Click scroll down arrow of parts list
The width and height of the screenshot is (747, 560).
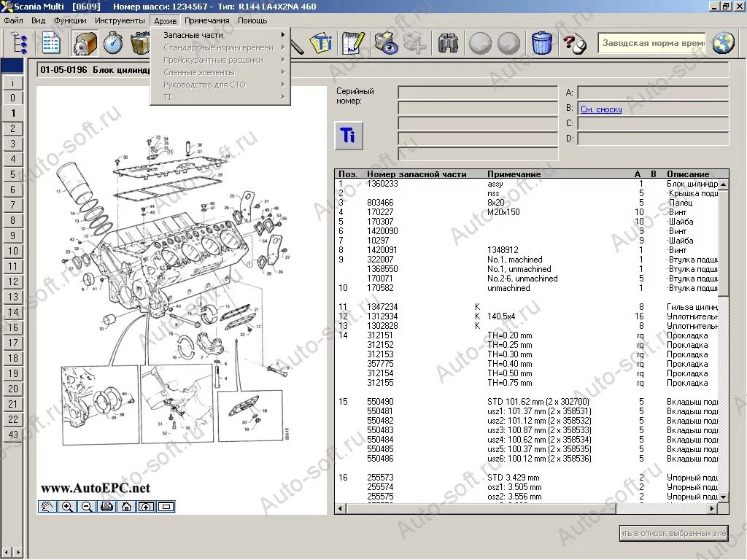723,497
